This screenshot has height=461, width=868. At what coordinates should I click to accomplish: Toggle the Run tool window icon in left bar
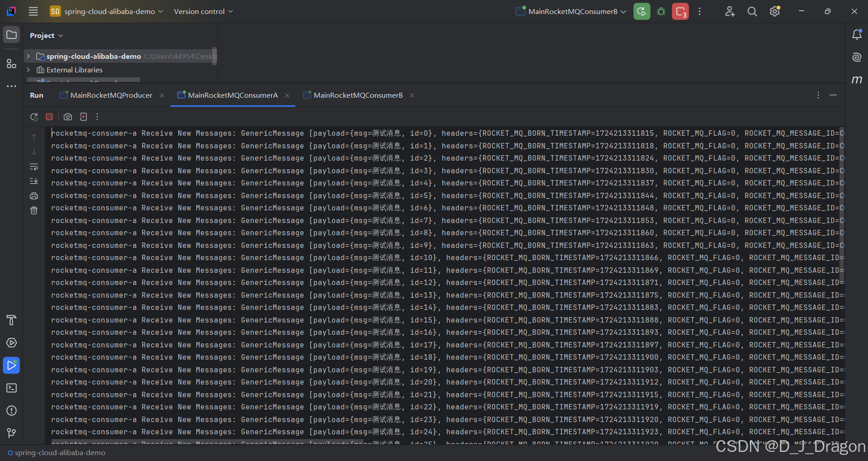[11, 365]
